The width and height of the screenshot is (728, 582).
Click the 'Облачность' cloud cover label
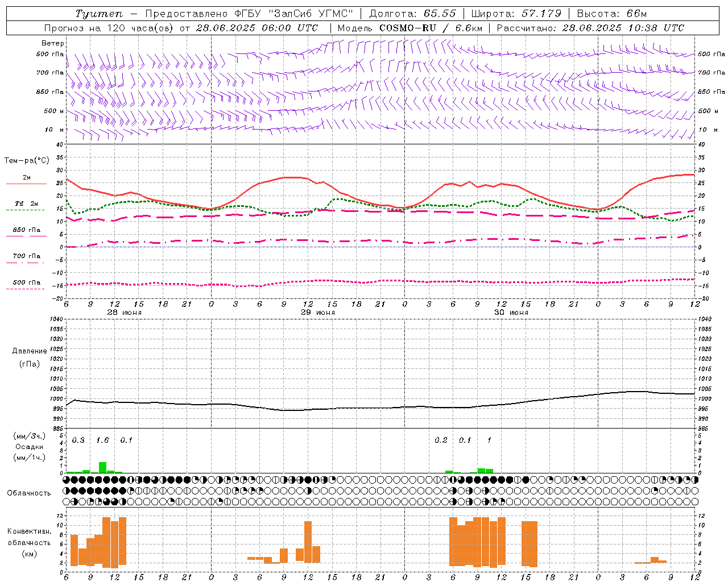tap(29, 493)
